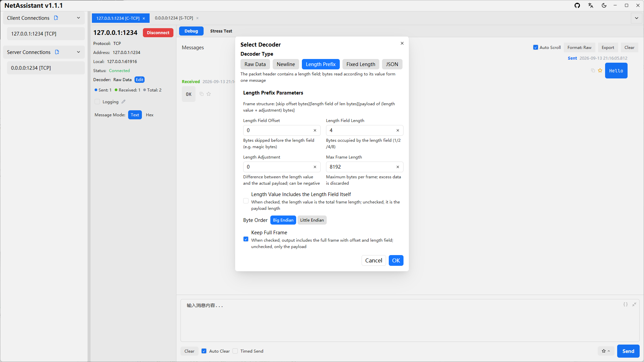The width and height of the screenshot is (644, 362).
Task: Toggle Auto Scroll checkbox
Action: click(536, 48)
